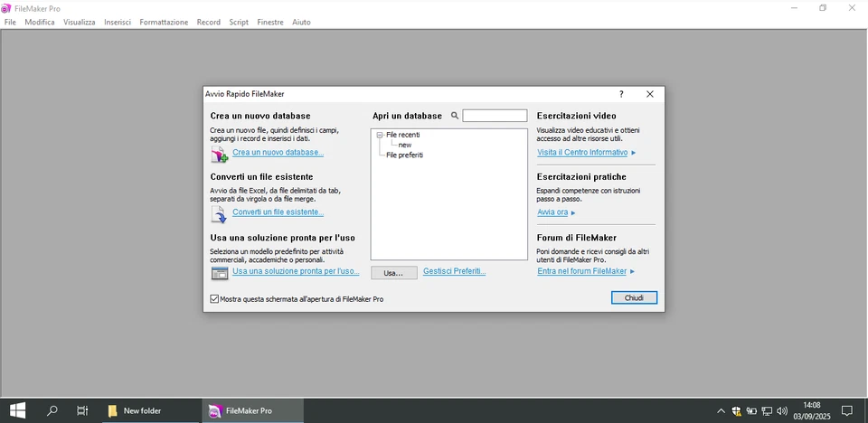868x423 pixels.
Task: Select the 'new' recent file
Action: 405,145
